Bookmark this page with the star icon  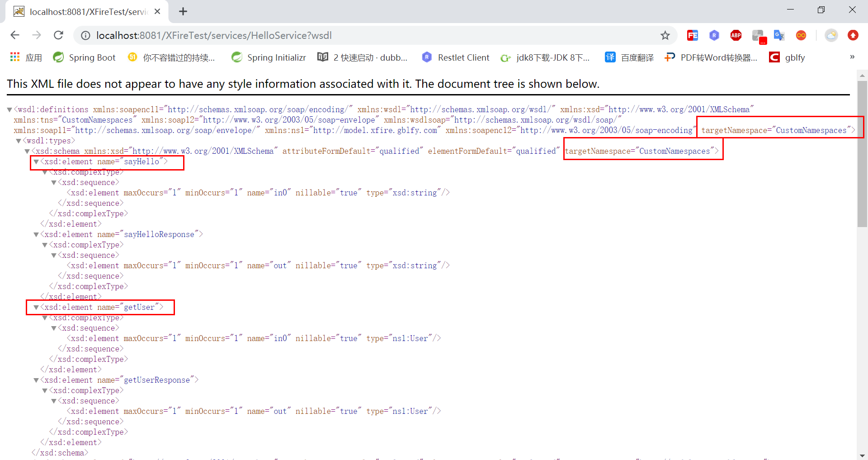[665, 35]
